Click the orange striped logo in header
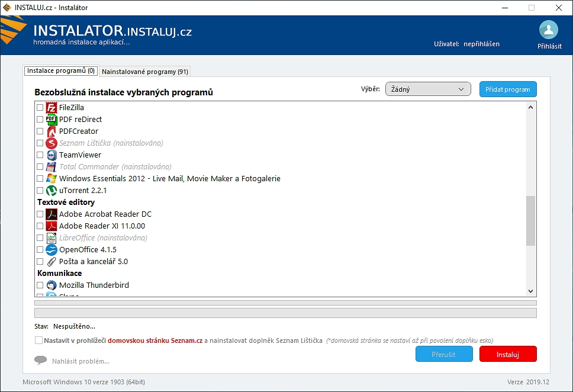 pos(14,31)
